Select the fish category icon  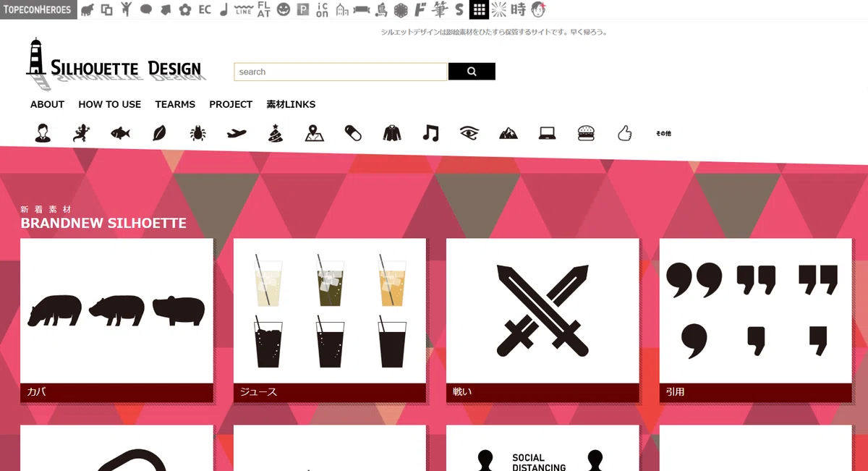point(120,133)
